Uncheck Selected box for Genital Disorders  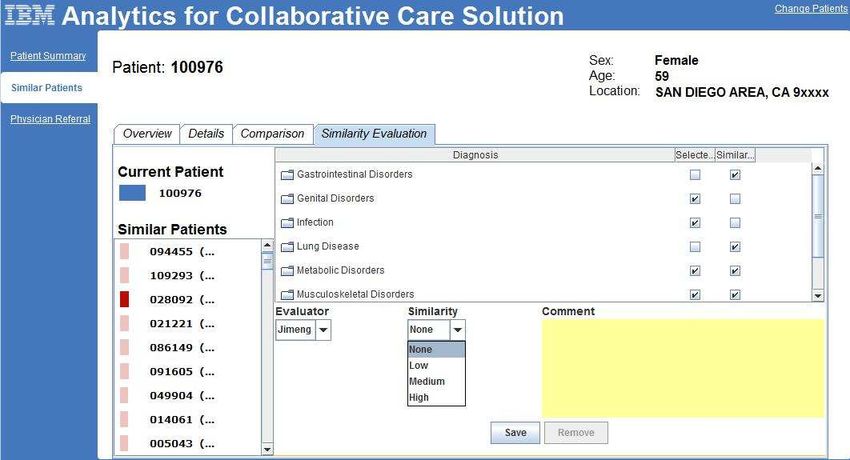coord(694,199)
